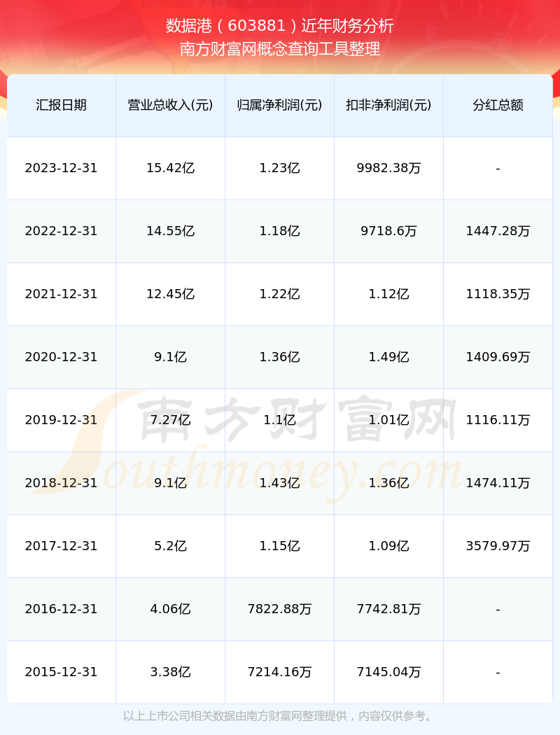The width and height of the screenshot is (560, 735).
Task: Click the value 7742.81万
Action: pos(389,610)
